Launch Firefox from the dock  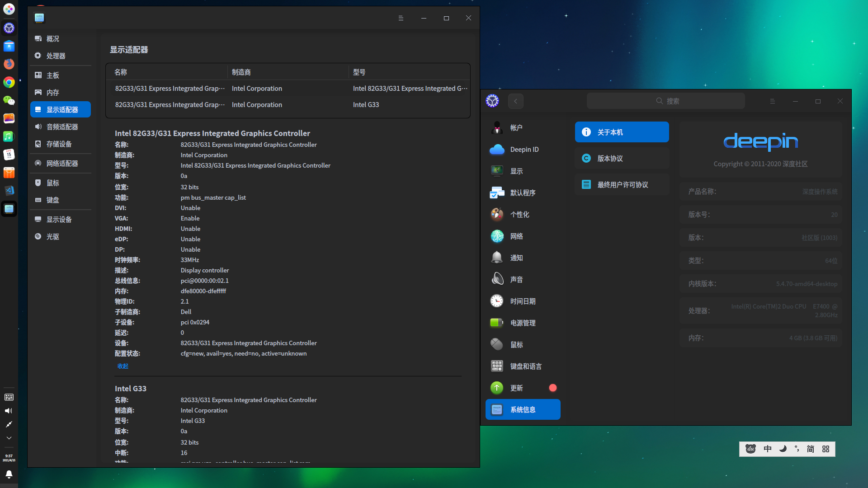click(x=9, y=64)
